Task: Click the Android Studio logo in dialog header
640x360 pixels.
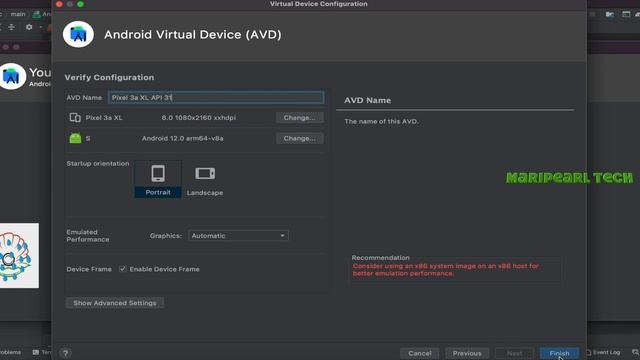Action: pos(78,34)
